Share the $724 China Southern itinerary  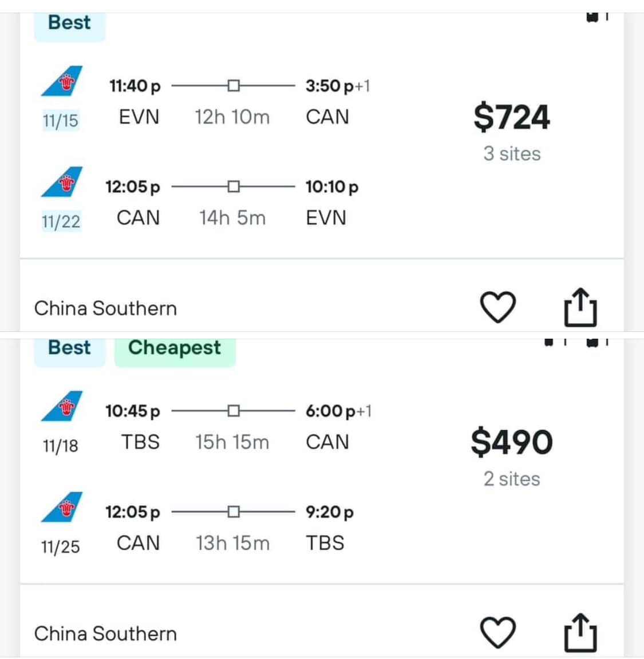pyautogui.click(x=580, y=307)
